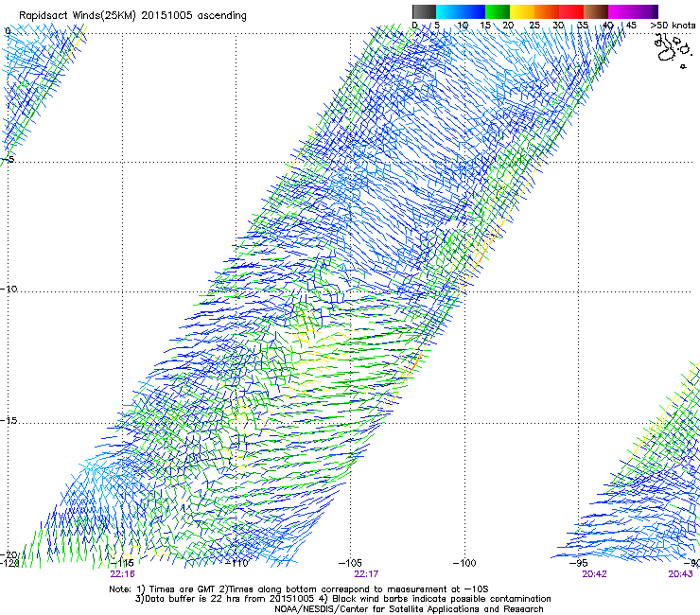The image size is (700, 615).
Task: Click the '-105' longitude axis label
Action: [x=350, y=563]
